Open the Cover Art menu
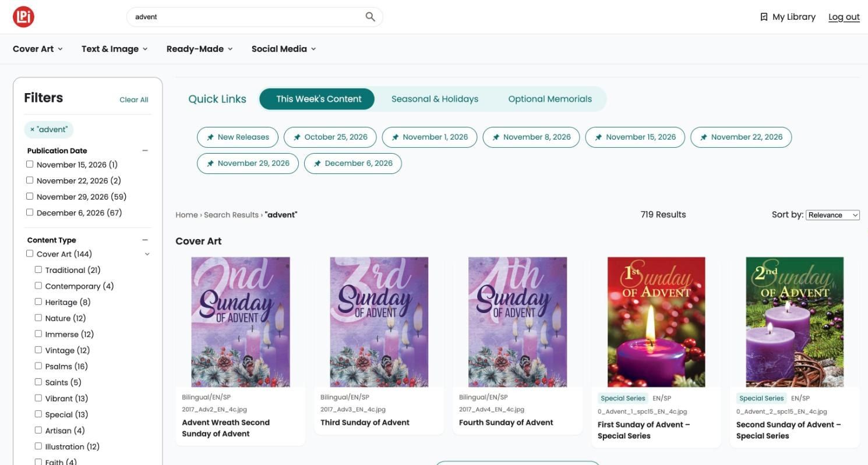 pos(38,49)
